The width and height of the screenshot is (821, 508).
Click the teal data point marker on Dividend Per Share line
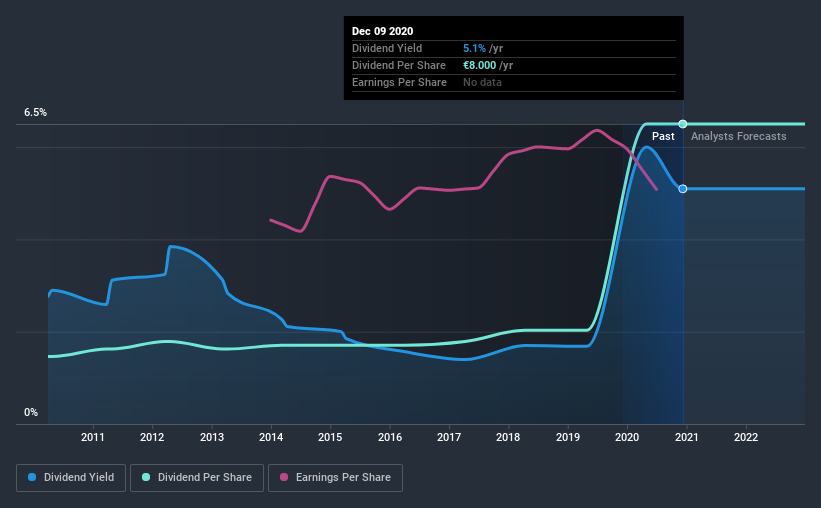683,124
